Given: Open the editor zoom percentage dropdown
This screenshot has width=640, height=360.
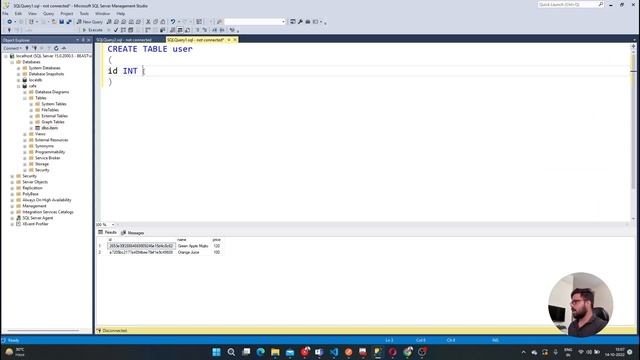Looking at the screenshot, I should (113, 224).
